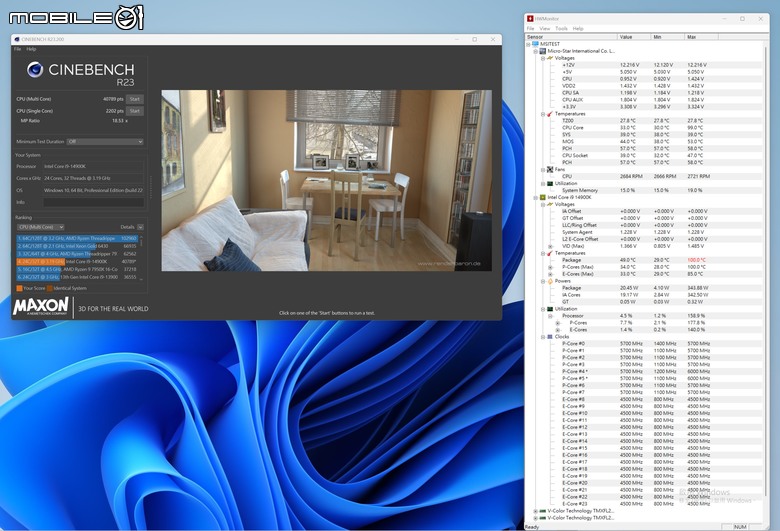Click the Utilization icon above the Processor row
The height and width of the screenshot is (531, 780).
pyautogui.click(x=550, y=309)
